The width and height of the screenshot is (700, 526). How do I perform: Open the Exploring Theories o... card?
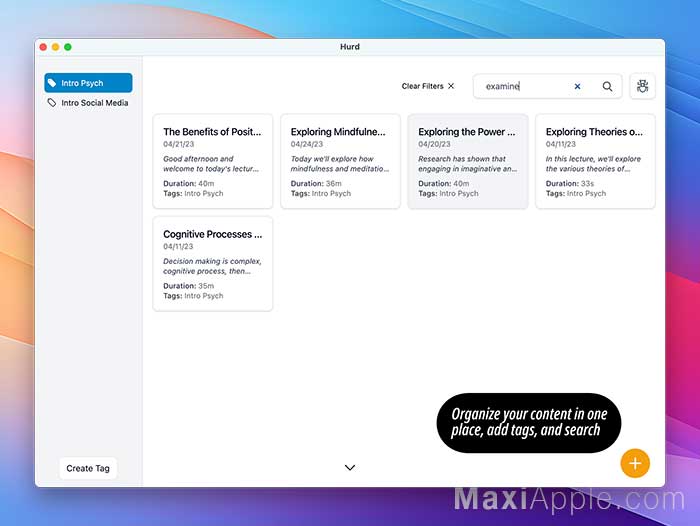[596, 161]
